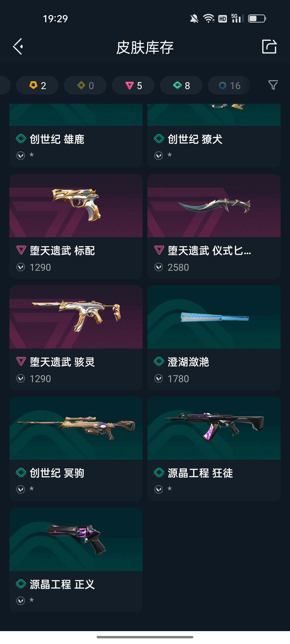Tap the 创世纪 冥驹 skin name
Viewport: 290px width, 644px height.
[57, 473]
